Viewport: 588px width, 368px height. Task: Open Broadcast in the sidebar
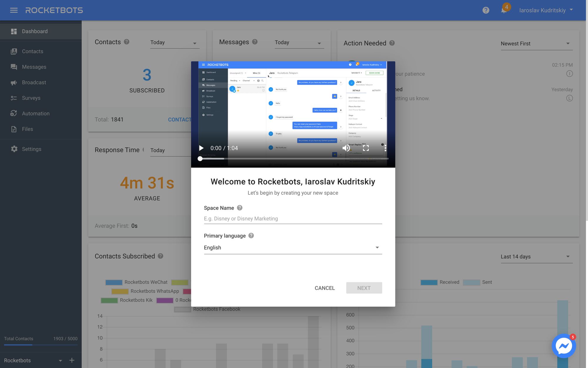[x=41, y=82]
